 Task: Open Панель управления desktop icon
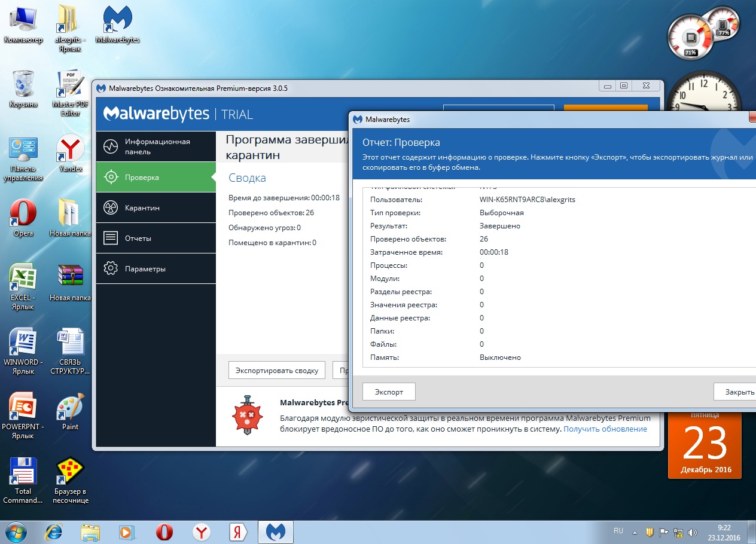[23, 158]
